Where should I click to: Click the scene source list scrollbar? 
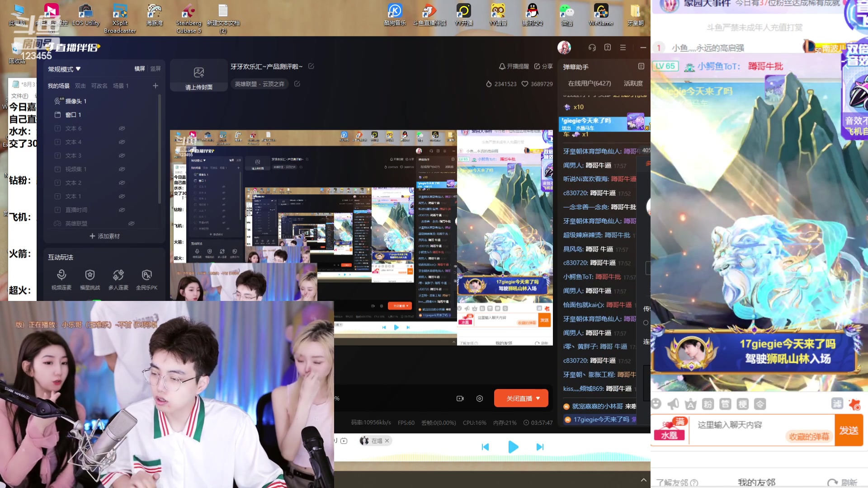pyautogui.click(x=160, y=149)
